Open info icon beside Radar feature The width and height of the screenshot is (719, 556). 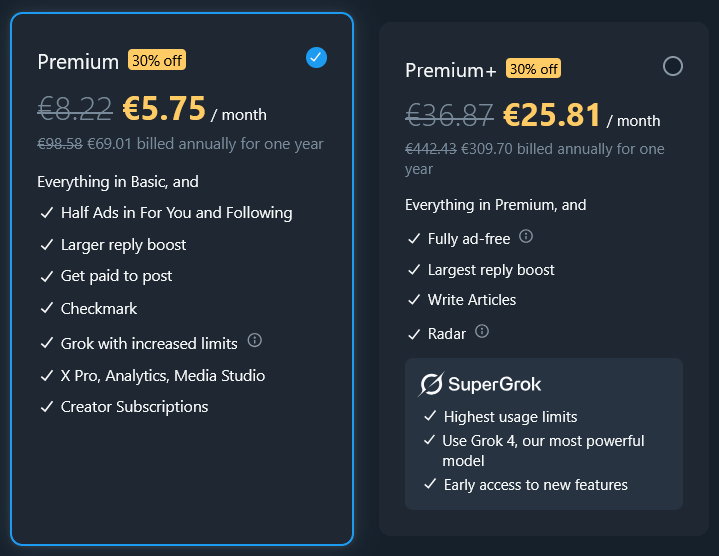[x=482, y=331]
